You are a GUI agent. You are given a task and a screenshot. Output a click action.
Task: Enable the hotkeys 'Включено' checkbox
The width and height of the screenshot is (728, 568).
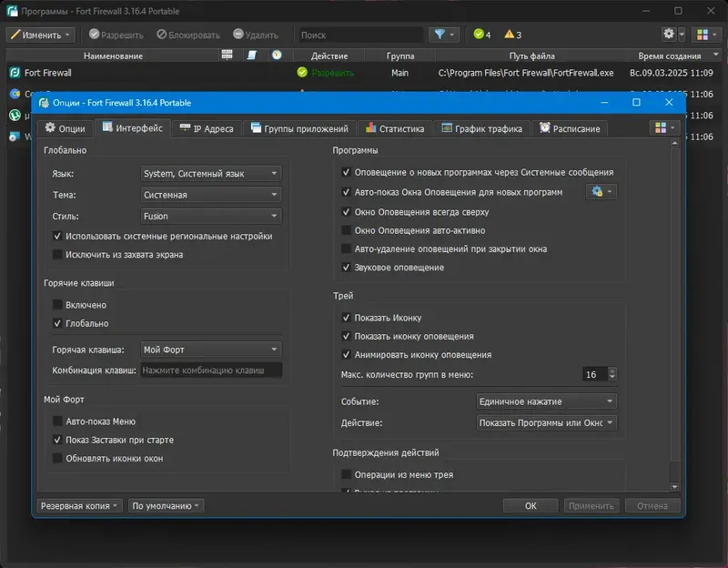click(57, 305)
